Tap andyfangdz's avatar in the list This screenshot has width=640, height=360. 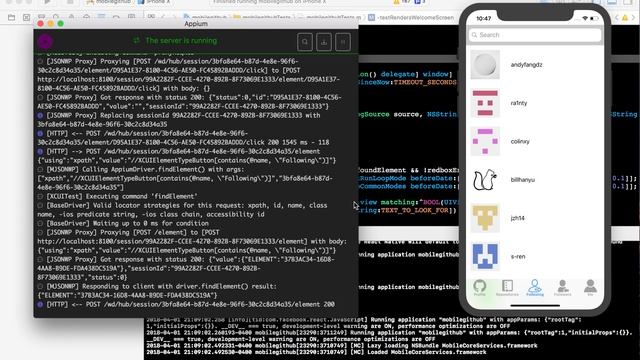(485, 64)
